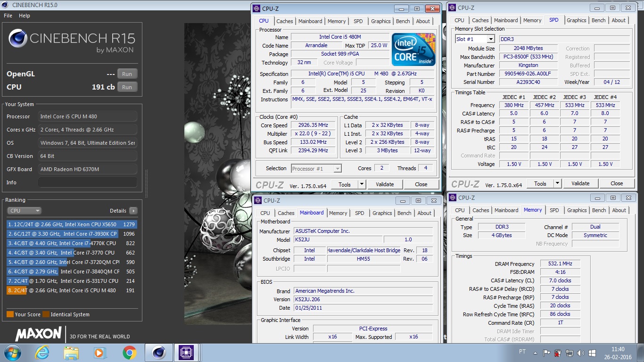Open Bench tab in top CPU-Z window
The height and width of the screenshot is (362, 644).
point(403,21)
